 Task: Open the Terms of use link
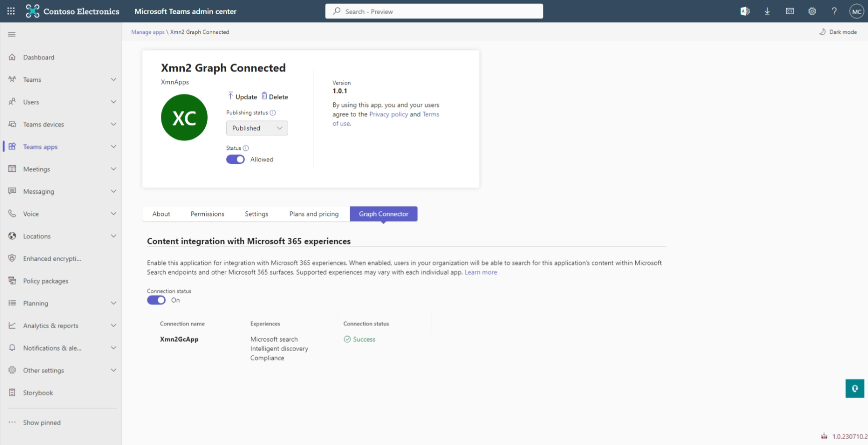(431, 114)
